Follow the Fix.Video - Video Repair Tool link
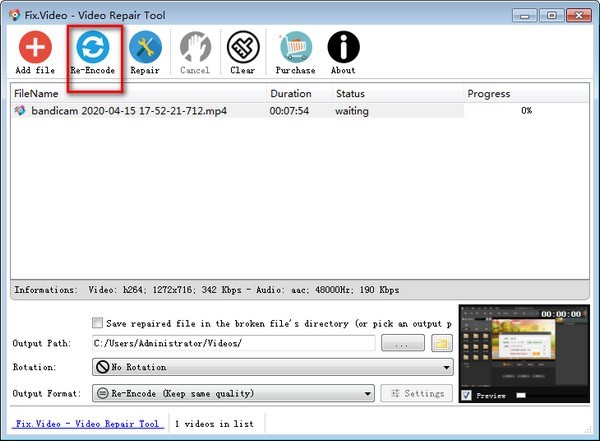600x441 pixels. click(88, 424)
